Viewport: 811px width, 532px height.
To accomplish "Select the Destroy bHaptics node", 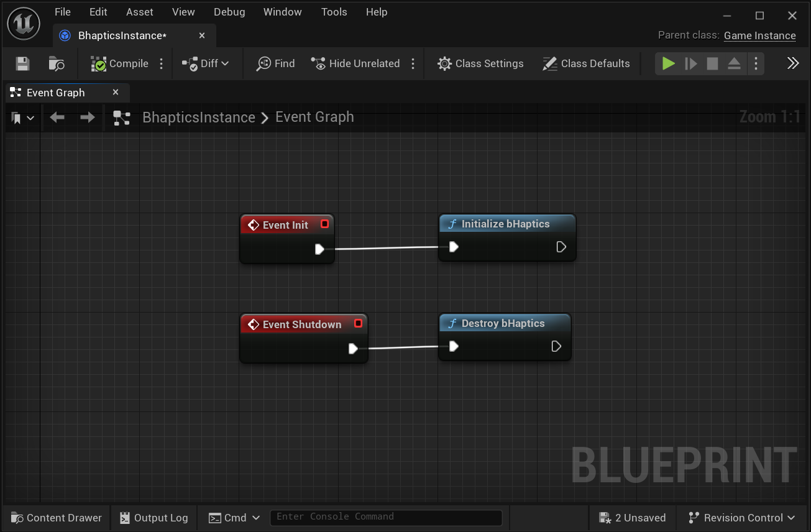I will pyautogui.click(x=505, y=337).
